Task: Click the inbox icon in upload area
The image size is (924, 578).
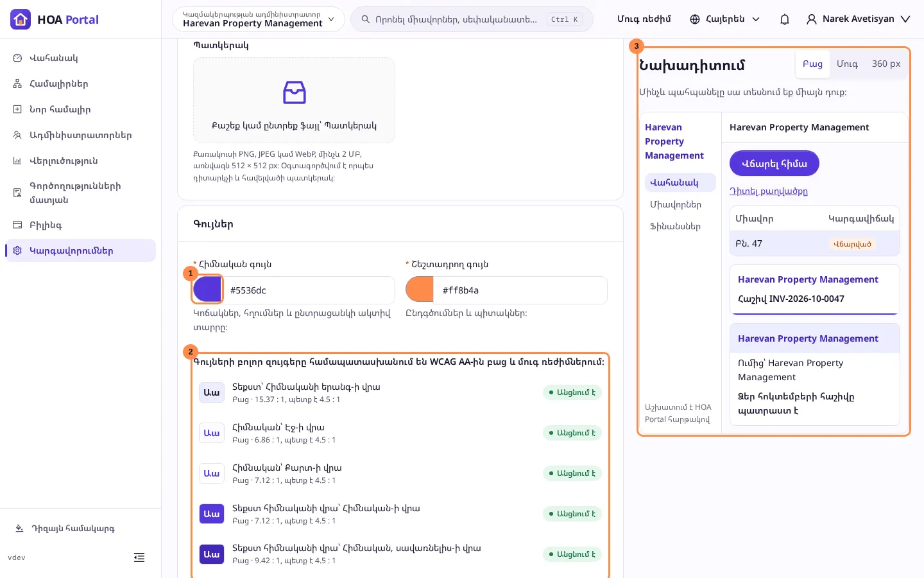Action: [295, 92]
